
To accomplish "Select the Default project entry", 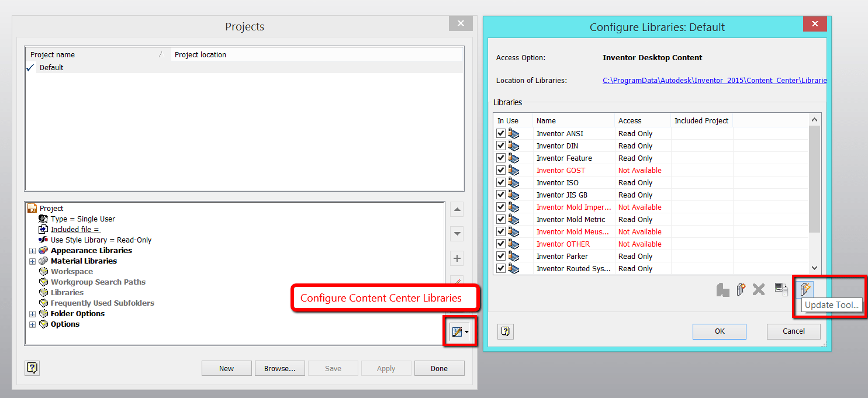I will coord(51,67).
